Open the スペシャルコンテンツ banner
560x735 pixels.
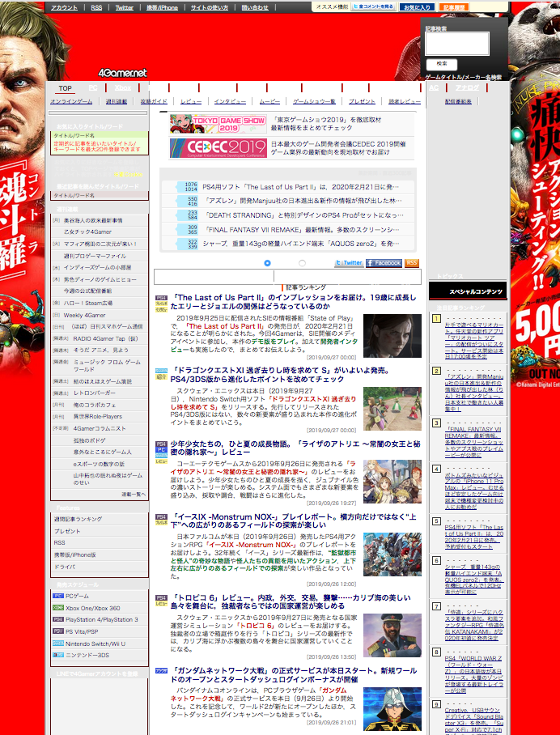(x=468, y=291)
